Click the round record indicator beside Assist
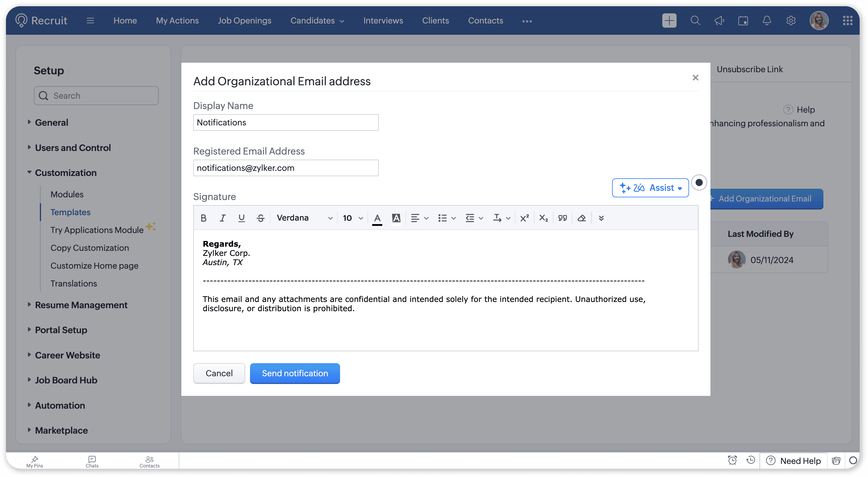Screen dimensions: 868x477 699,182
